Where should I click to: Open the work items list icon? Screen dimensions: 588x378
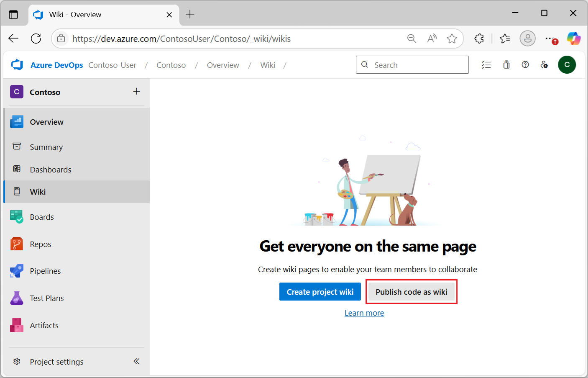[486, 65]
